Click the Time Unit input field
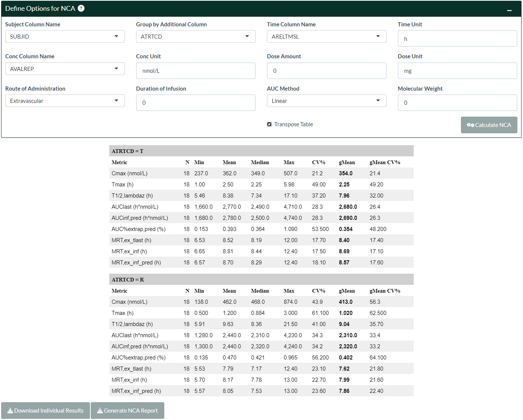 [457, 39]
